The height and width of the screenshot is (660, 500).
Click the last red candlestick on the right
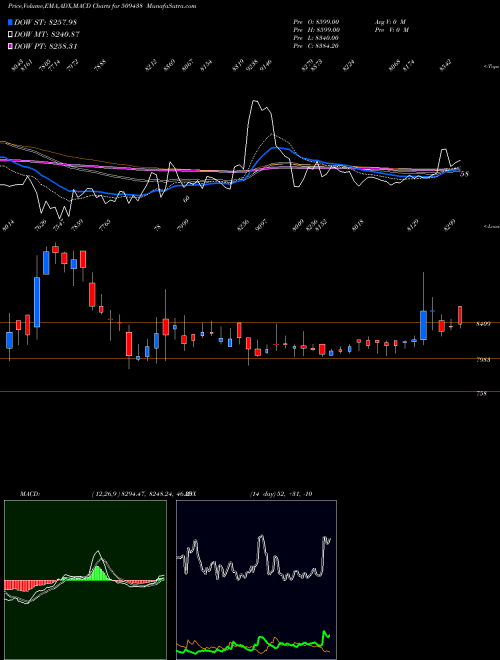coord(460,315)
